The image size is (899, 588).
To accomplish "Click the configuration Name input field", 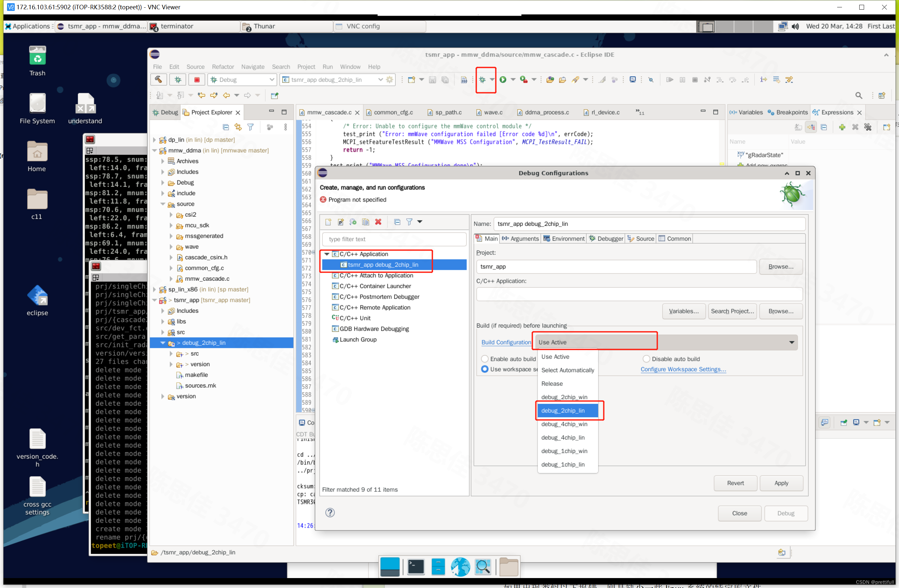I will coord(649,224).
